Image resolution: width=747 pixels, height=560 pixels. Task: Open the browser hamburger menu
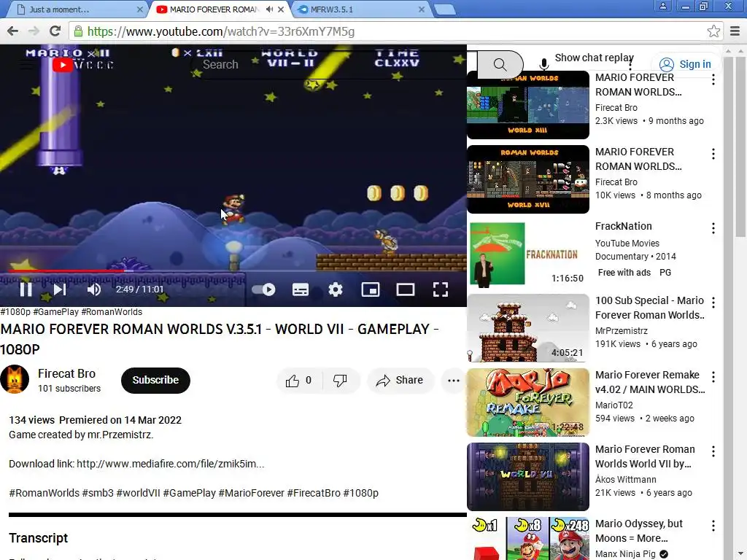tap(735, 31)
